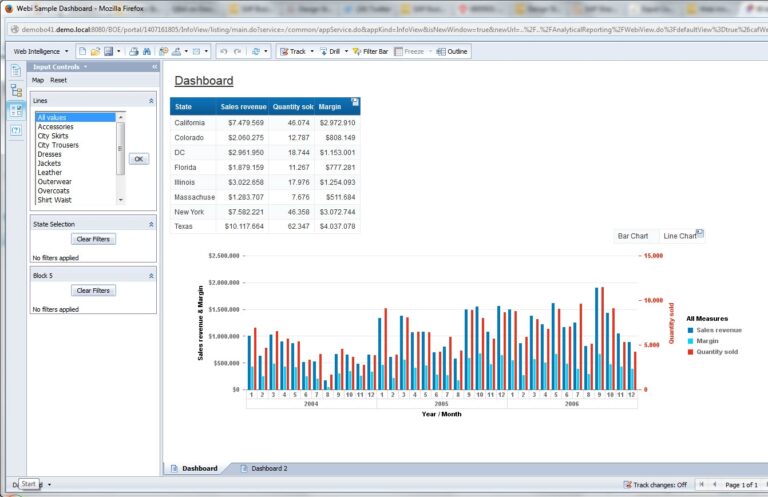Open the Web Intelligence dropdown menu
This screenshot has height=497, width=768.
click(41, 51)
